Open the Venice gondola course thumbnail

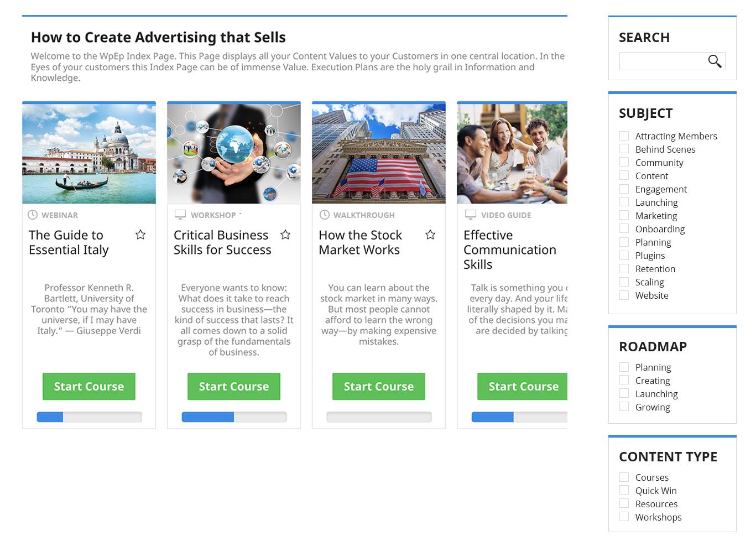[89, 154]
